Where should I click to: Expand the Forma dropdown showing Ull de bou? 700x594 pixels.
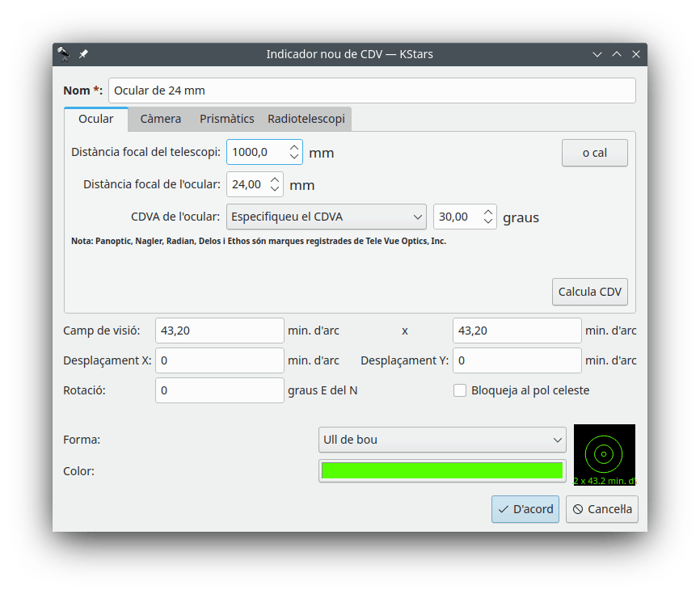point(442,440)
